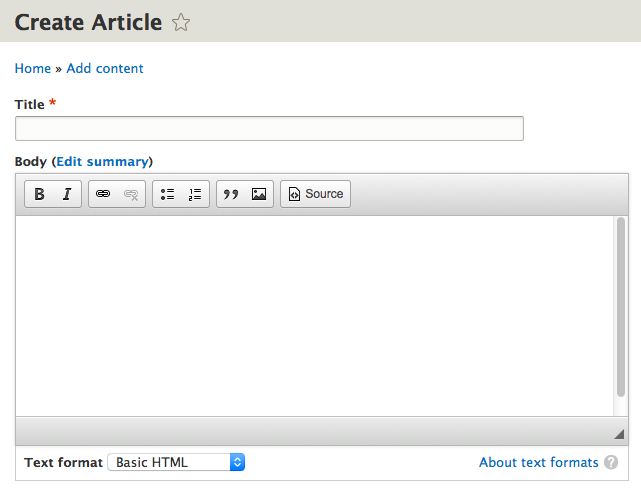Click the help question mark icon
The width and height of the screenshot is (641, 490).
pyautogui.click(x=611, y=463)
